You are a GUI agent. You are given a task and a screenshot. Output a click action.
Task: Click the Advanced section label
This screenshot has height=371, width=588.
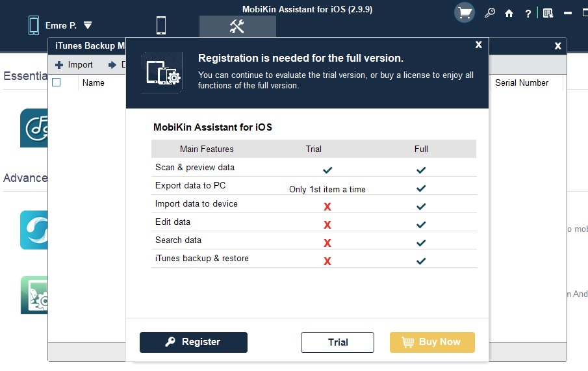[25, 178]
